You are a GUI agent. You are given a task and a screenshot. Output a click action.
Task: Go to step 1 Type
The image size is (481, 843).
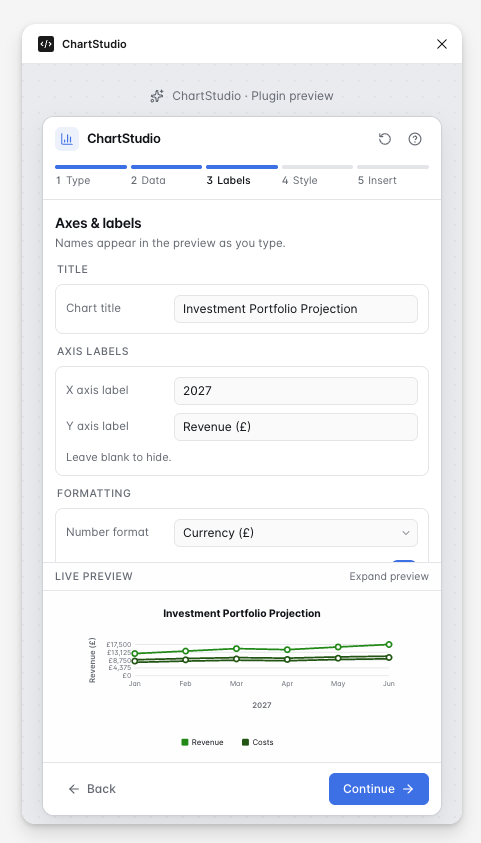tap(91, 175)
